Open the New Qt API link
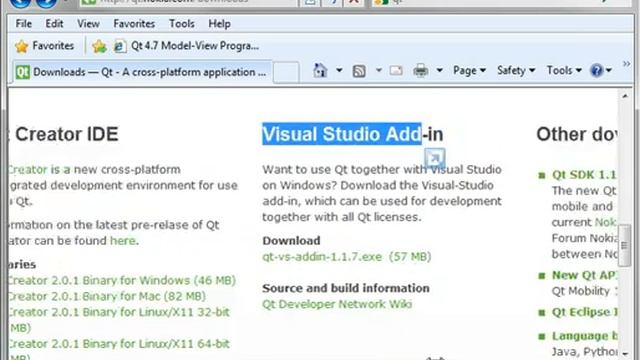640x360 pixels. [584, 275]
